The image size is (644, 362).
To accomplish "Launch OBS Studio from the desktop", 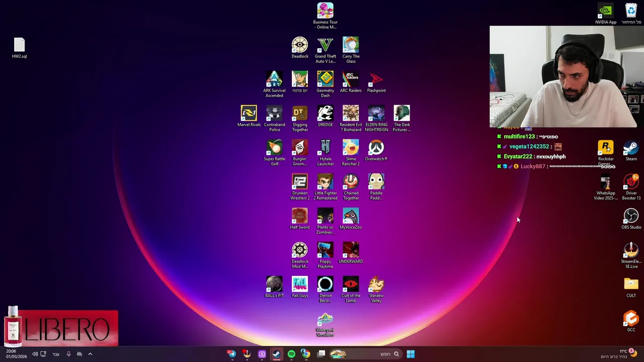I will click(631, 219).
